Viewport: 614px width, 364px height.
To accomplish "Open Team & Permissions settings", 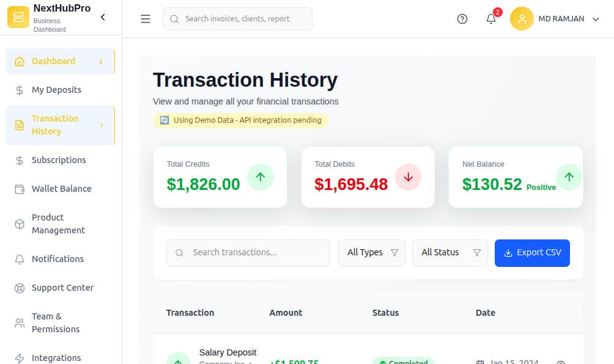I will pyautogui.click(x=54, y=322).
